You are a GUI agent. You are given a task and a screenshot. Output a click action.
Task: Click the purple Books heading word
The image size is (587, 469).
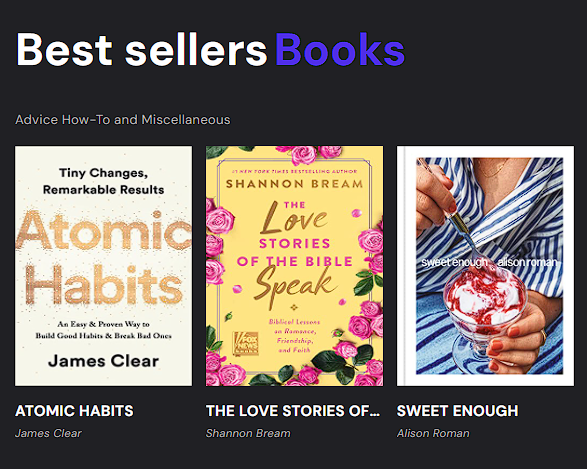(x=340, y=49)
